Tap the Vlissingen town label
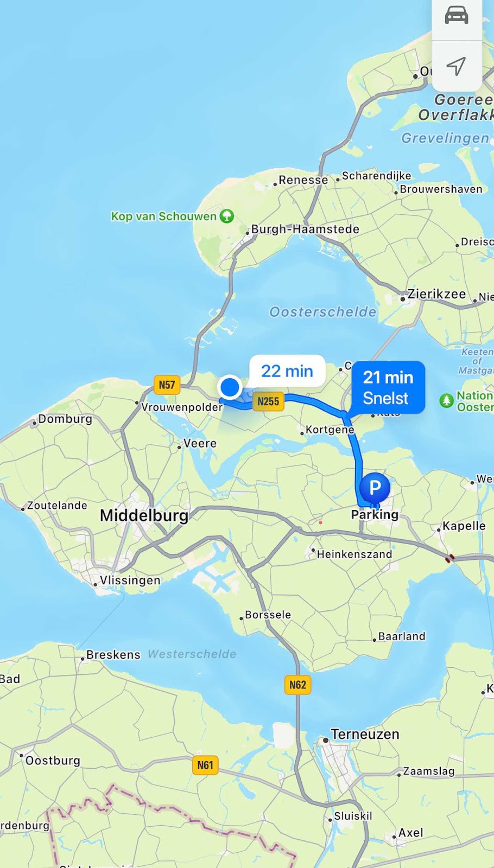Viewport: 494px width, 868px height. click(x=130, y=580)
